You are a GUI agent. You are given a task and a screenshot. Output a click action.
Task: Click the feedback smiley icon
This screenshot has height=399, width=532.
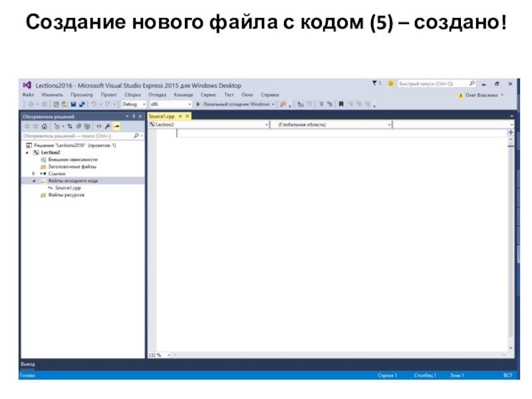[391, 84]
